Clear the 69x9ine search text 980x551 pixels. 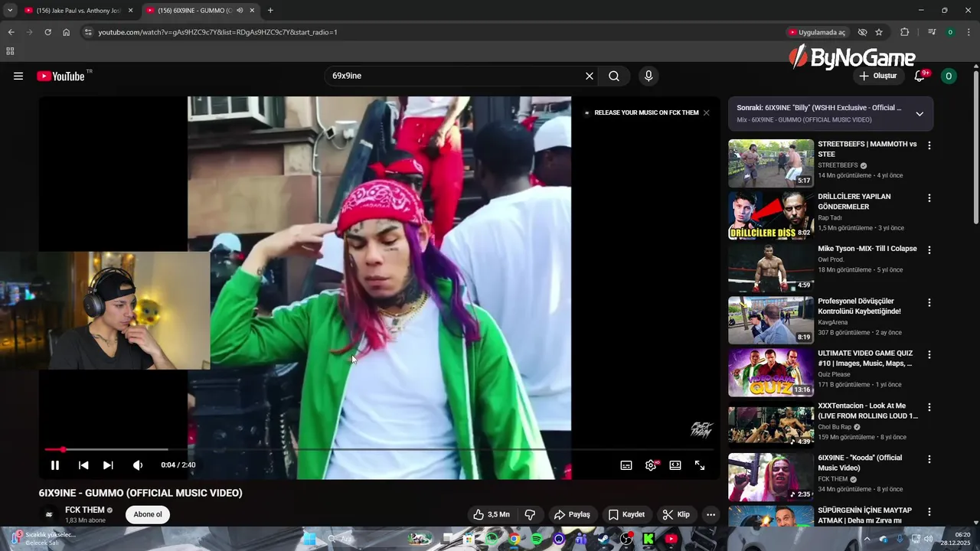click(x=590, y=76)
